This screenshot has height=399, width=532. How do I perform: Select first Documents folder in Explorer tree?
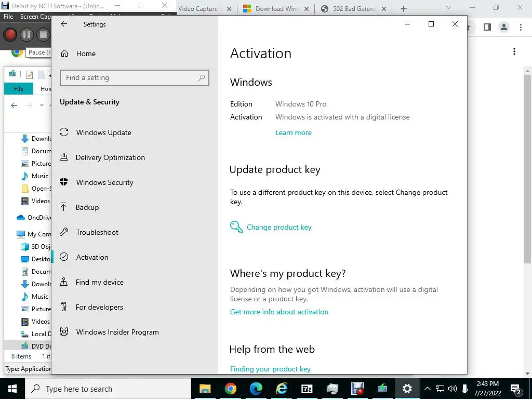point(36,151)
